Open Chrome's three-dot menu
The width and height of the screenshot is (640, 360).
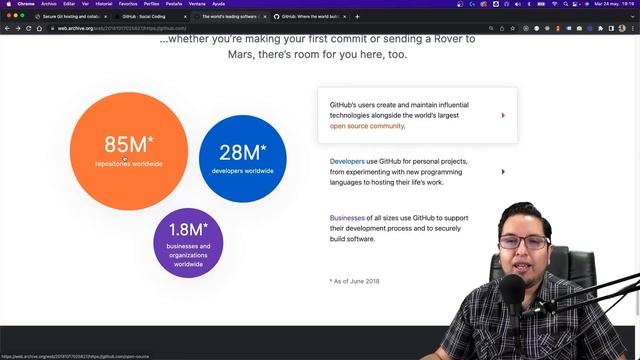(633, 29)
